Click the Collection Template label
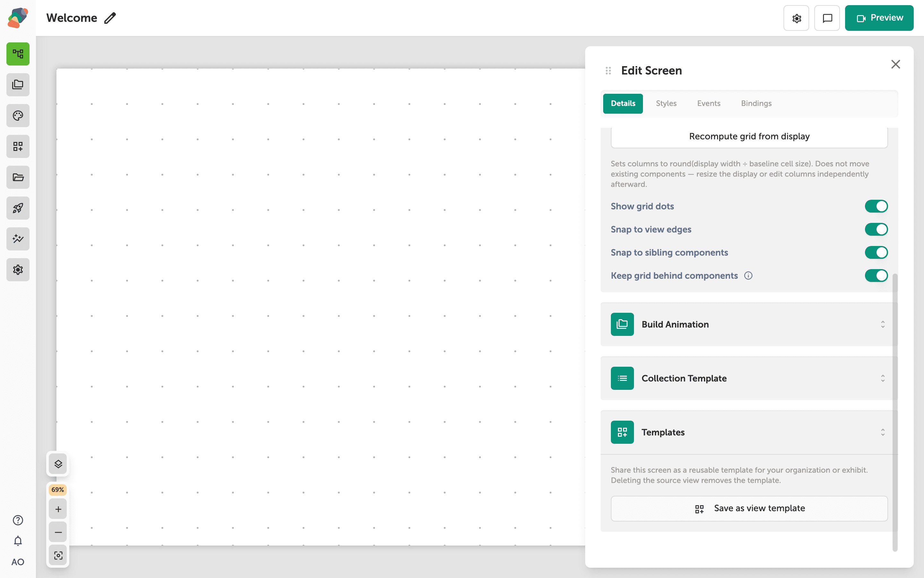This screenshot has height=578, width=924. tap(684, 379)
